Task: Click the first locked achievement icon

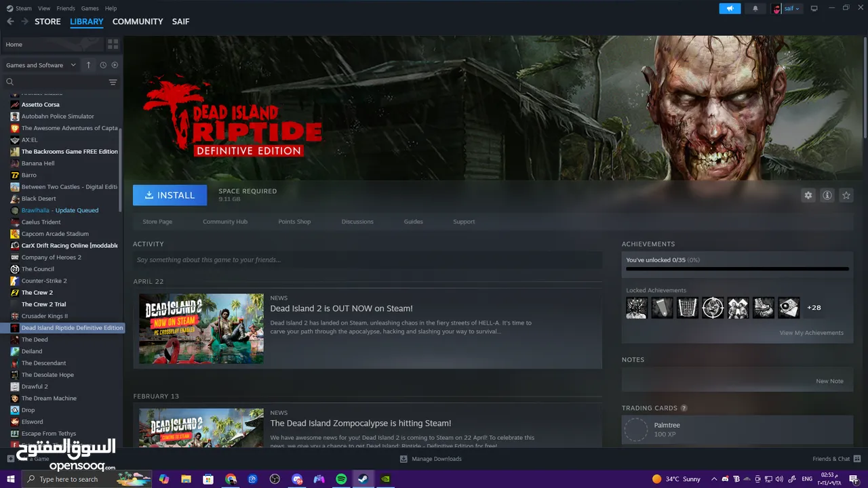Action: pos(637,308)
